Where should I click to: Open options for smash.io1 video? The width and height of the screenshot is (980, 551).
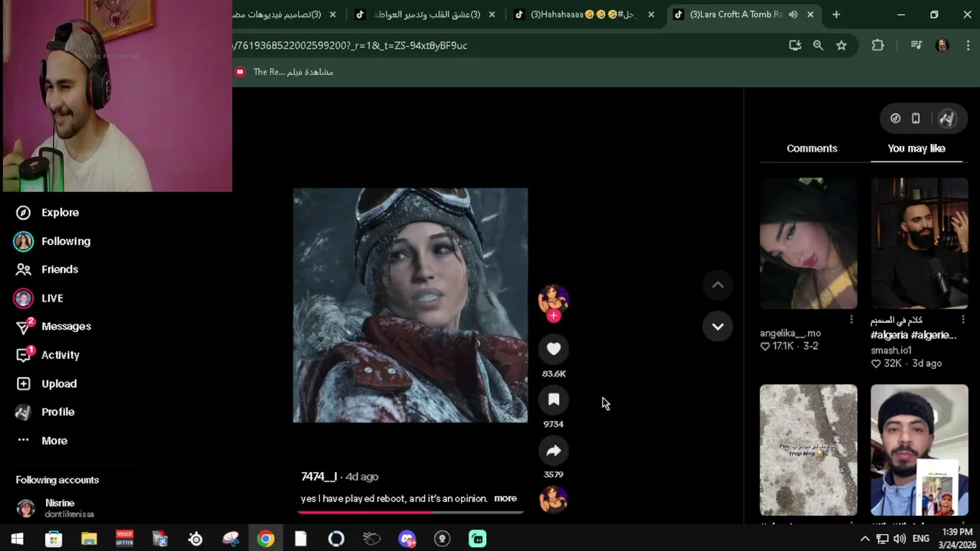coord(963,319)
